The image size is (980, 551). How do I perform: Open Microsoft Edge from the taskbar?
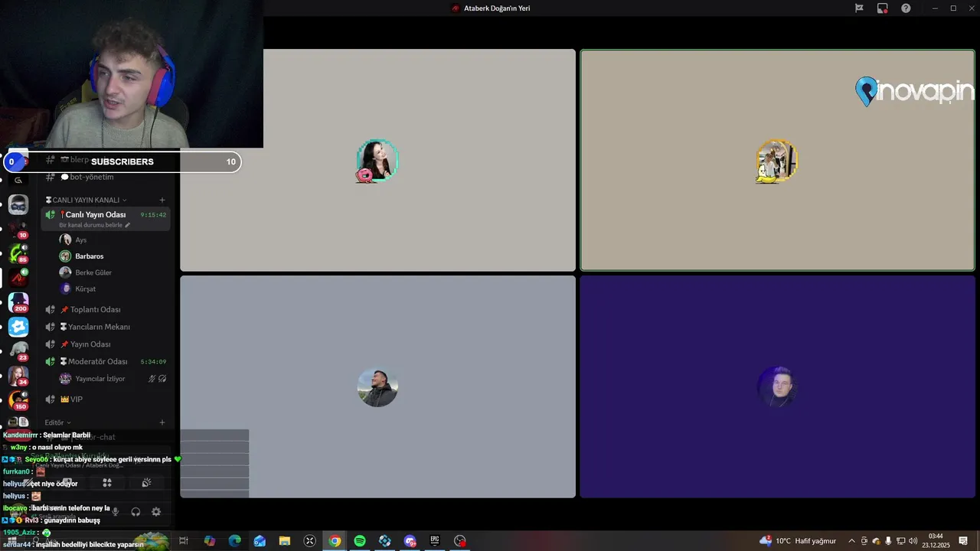coord(234,541)
